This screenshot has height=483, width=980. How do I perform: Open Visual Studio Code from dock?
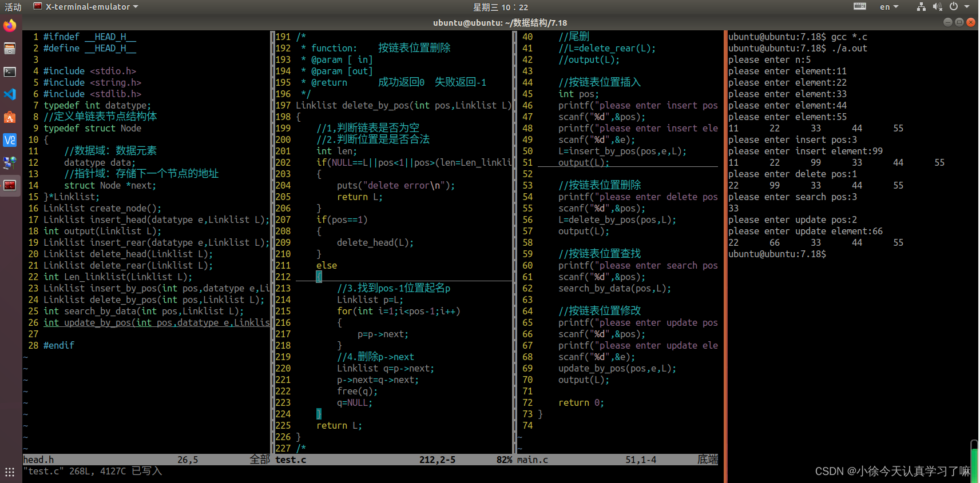pos(10,94)
